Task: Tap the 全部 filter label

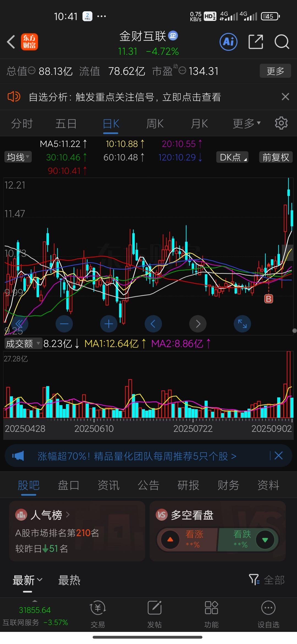Action: [x=274, y=580]
